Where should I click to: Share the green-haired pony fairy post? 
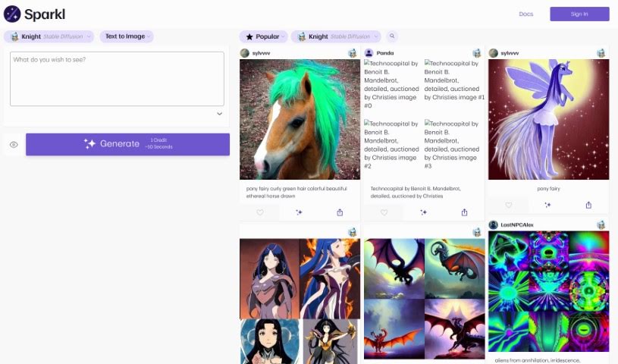[340, 212]
